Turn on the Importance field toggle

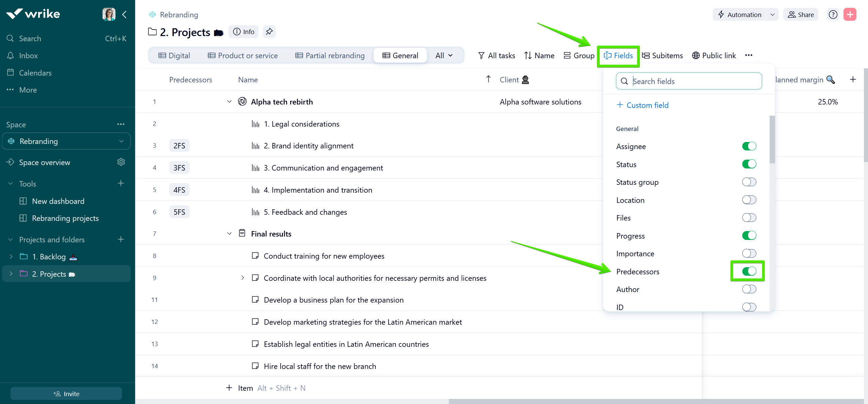(x=749, y=254)
